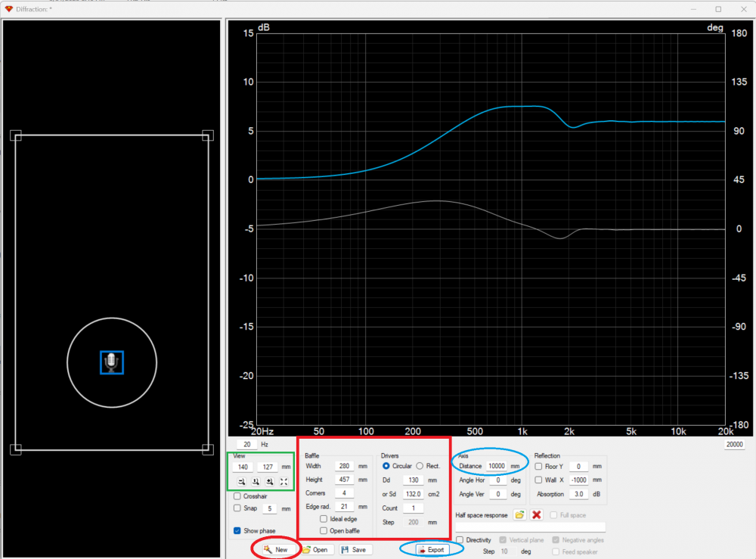
Task: Enable the Open baffle checkbox
Action: tap(324, 531)
